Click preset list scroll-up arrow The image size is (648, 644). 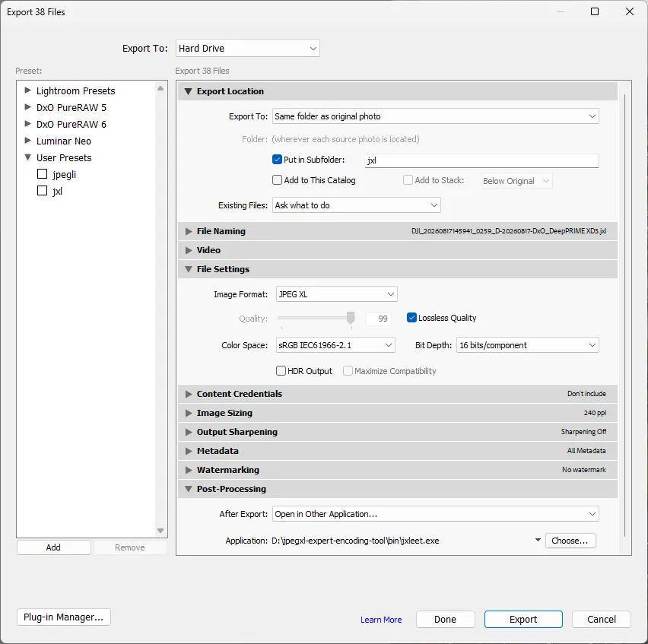pos(160,88)
